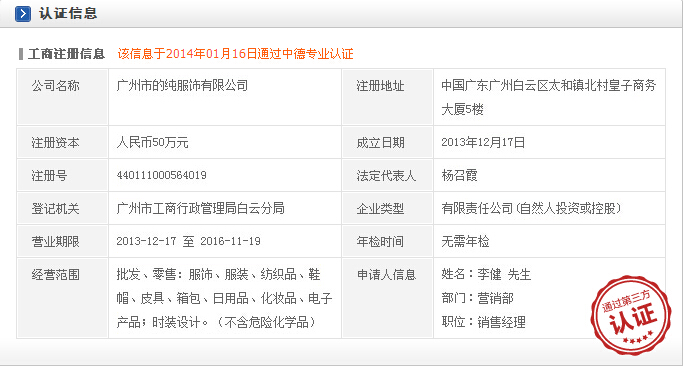Click the 法定代表人 label cell
This screenshot has height=366, width=684.
388,175
